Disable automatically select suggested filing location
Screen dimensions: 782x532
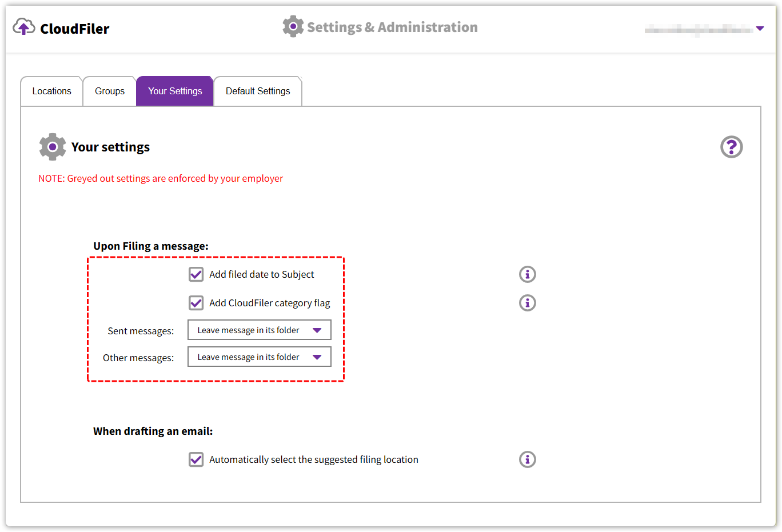point(196,459)
